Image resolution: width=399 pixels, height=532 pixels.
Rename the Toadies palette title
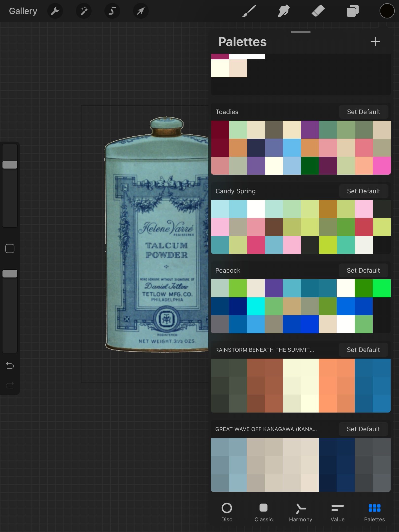pos(227,112)
